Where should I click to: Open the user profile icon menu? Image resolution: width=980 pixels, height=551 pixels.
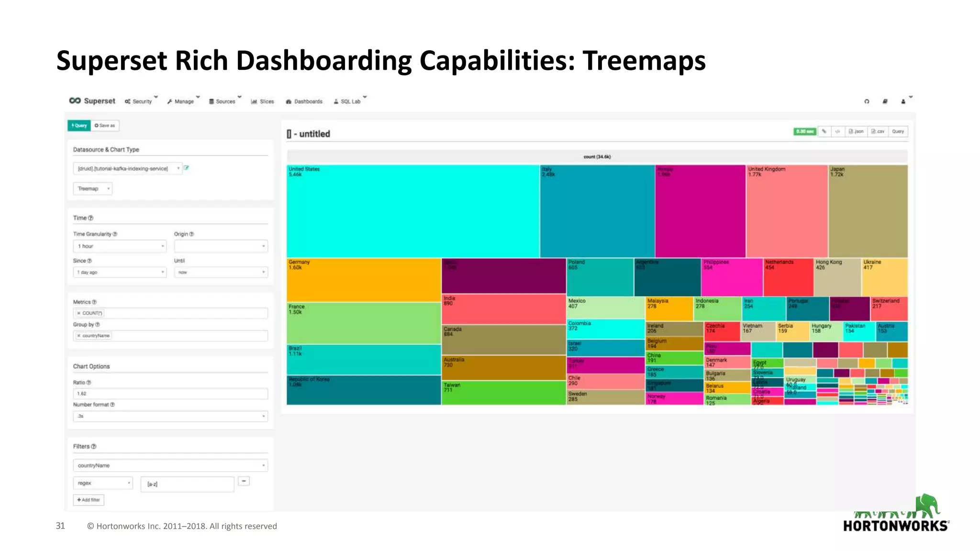click(x=903, y=101)
